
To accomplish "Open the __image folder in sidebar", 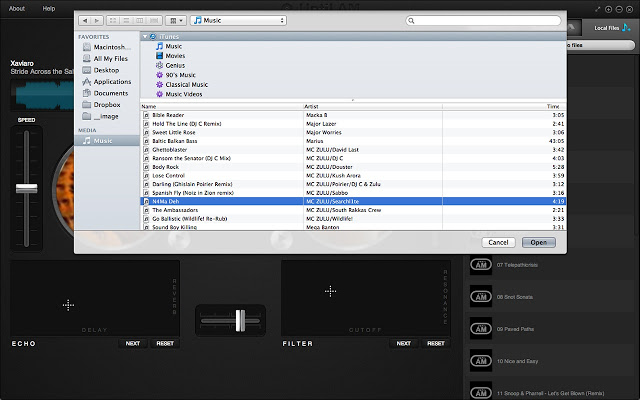I will tap(100, 116).
